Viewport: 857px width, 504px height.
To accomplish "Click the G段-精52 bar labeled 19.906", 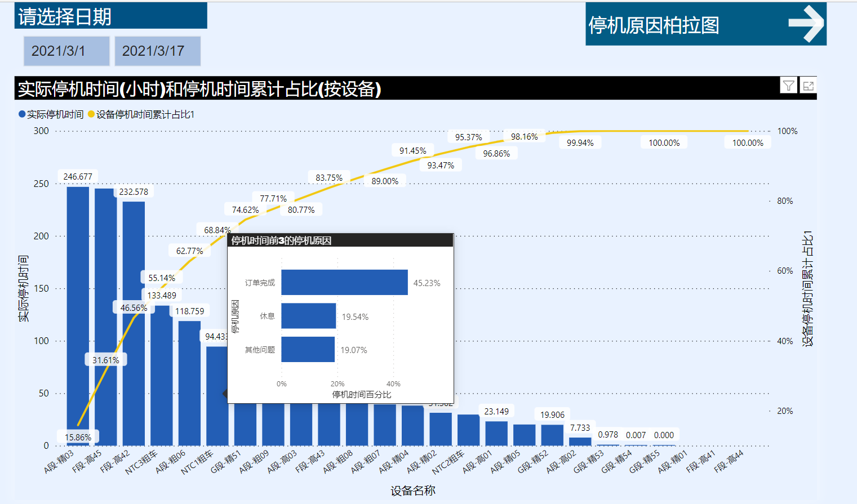I will (x=552, y=435).
